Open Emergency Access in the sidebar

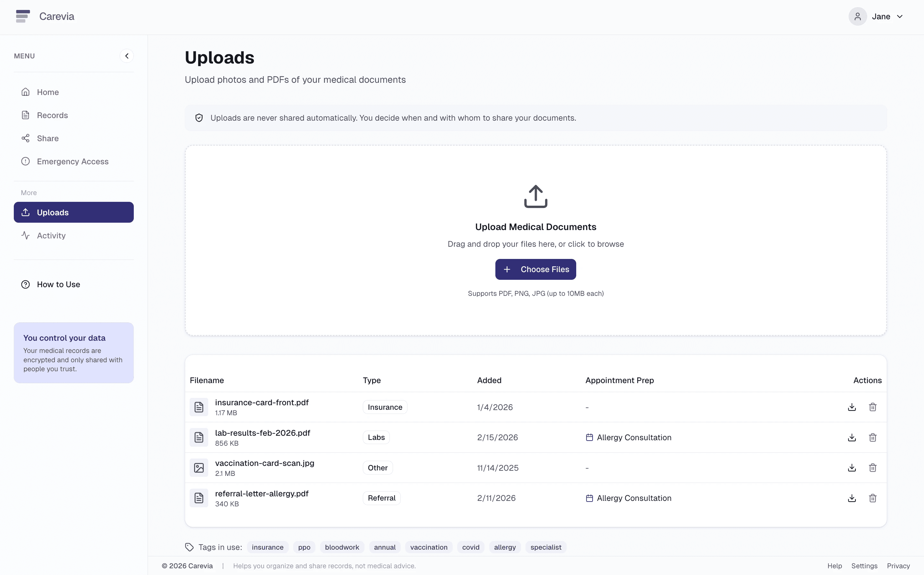[74, 161]
